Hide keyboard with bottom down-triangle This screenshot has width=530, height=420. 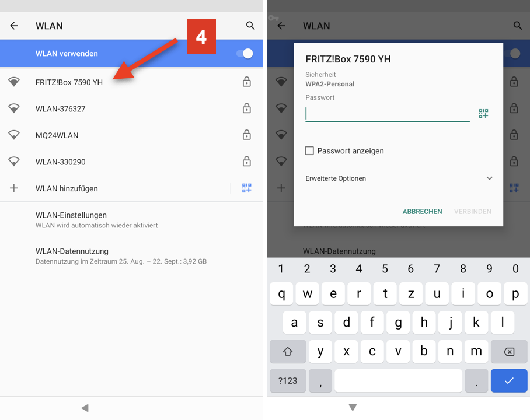click(x=353, y=407)
